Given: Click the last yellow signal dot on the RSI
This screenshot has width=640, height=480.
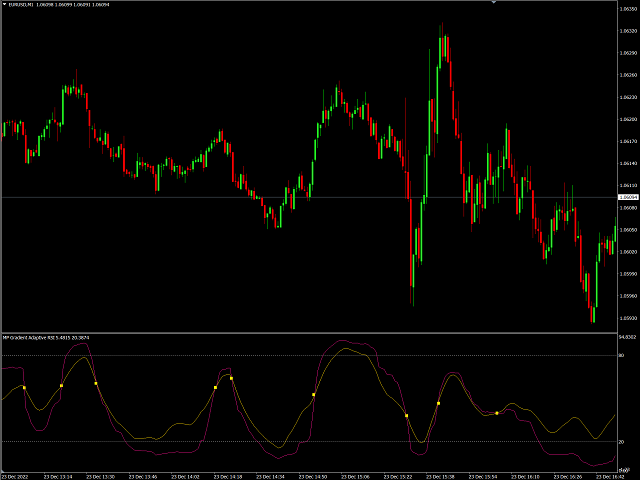Looking at the screenshot, I should point(496,413).
